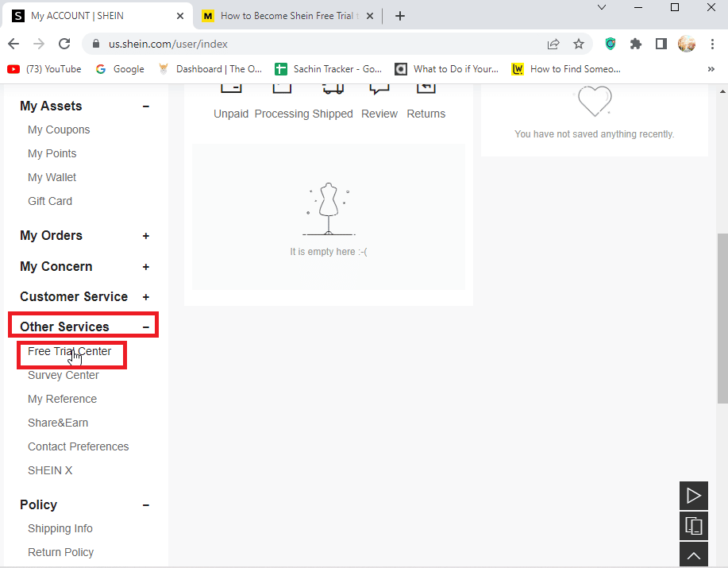This screenshot has height=568, width=728.
Task: Open a new browser tab
Action: [400, 16]
